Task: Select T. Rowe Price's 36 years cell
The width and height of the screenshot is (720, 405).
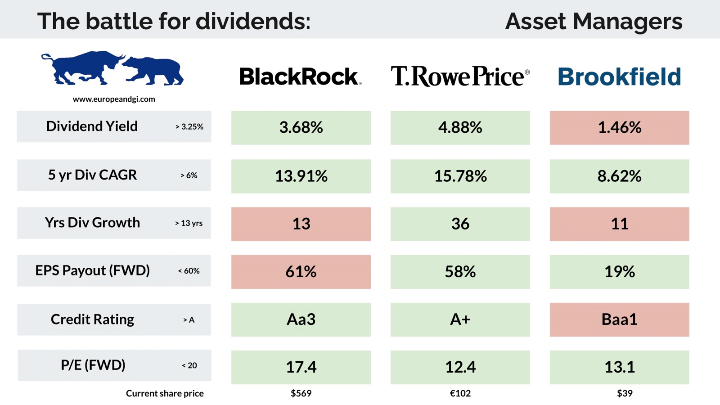Action: [x=460, y=223]
